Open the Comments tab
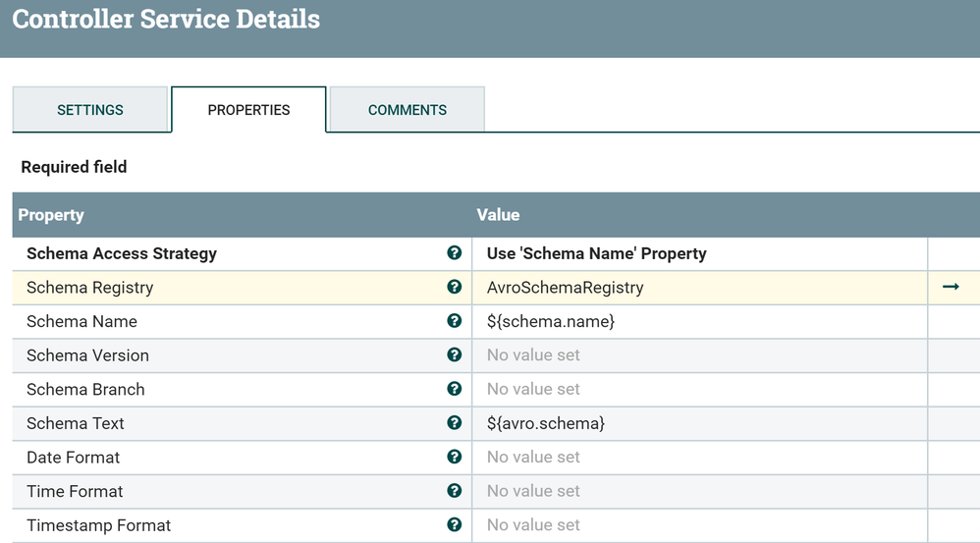 point(407,110)
